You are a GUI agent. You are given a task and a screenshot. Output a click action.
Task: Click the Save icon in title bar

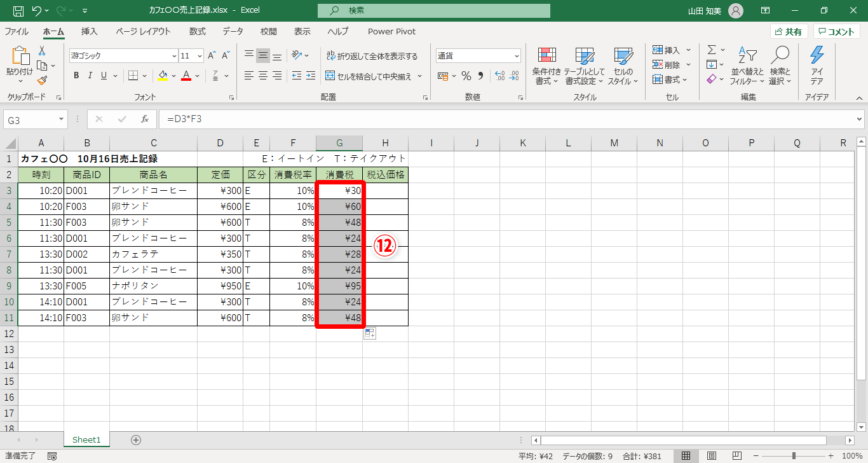click(x=18, y=11)
